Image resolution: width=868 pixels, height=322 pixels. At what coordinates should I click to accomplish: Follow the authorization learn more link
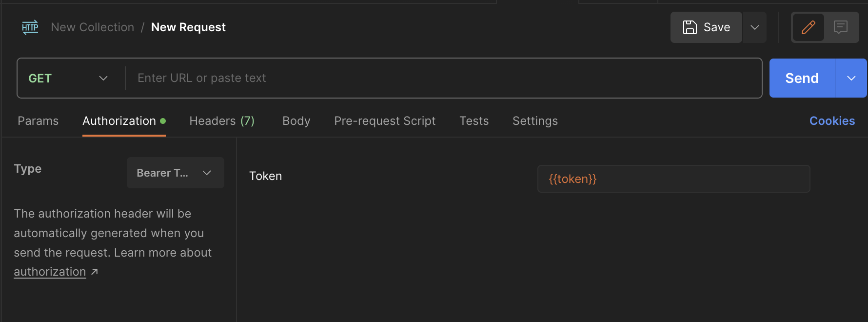(49, 271)
